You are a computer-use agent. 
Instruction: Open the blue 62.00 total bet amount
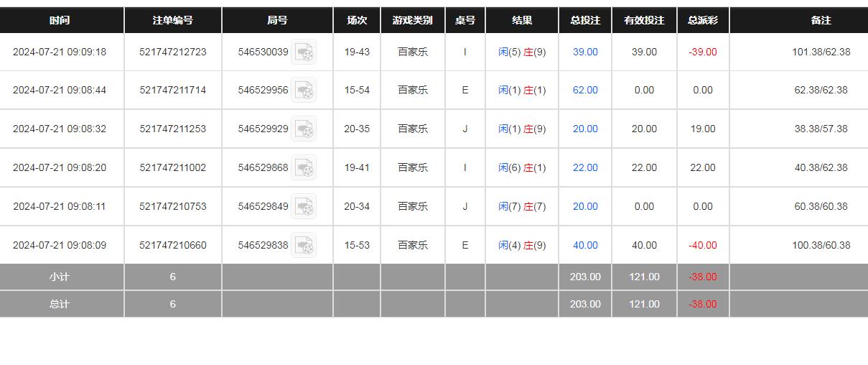click(x=585, y=91)
